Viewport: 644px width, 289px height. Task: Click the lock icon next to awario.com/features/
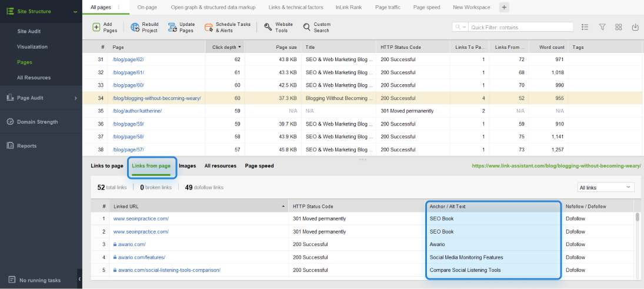[x=115, y=257]
